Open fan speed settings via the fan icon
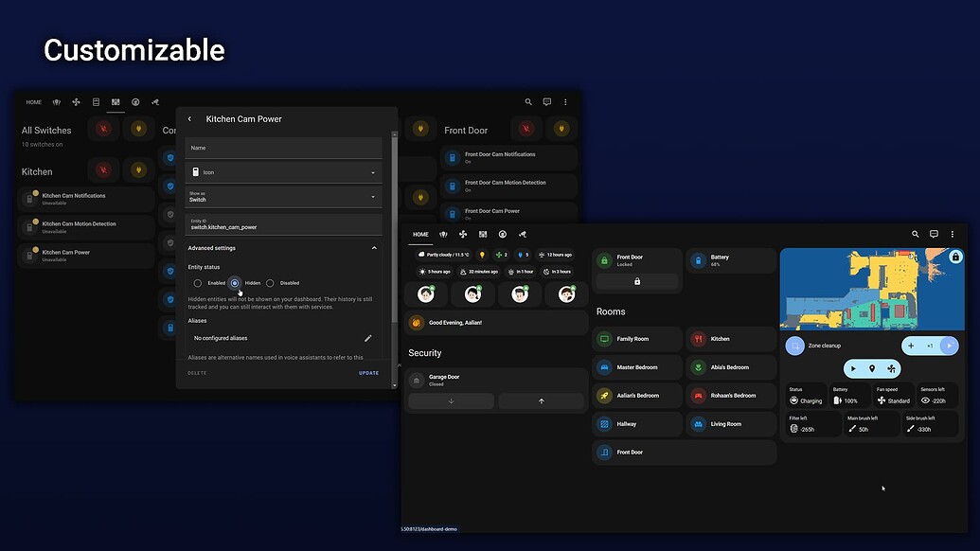The image size is (980, 551). pyautogui.click(x=891, y=368)
